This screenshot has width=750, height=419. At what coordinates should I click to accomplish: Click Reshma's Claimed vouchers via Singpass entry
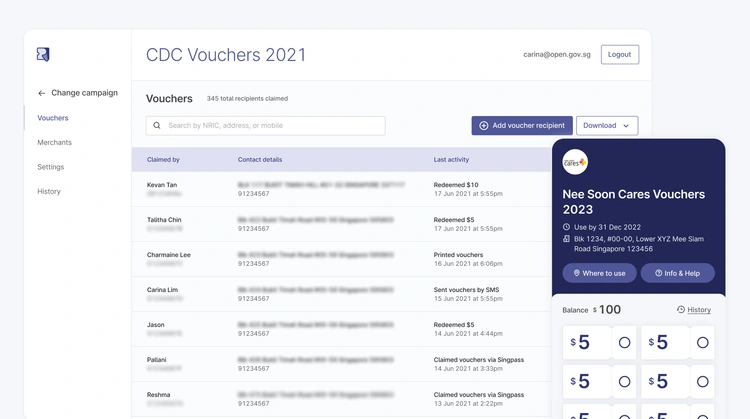[479, 395]
